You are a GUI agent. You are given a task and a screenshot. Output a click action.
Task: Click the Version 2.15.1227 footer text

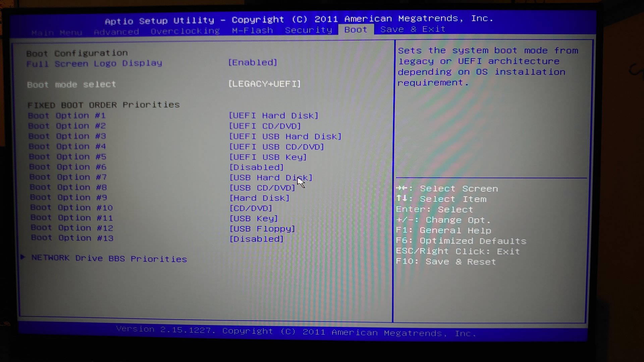click(165, 329)
